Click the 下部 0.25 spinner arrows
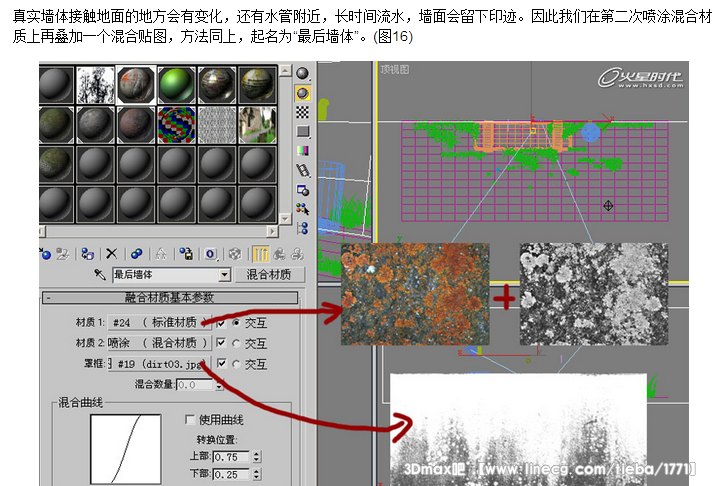Viewport: 725px width, 486px height. tap(256, 474)
